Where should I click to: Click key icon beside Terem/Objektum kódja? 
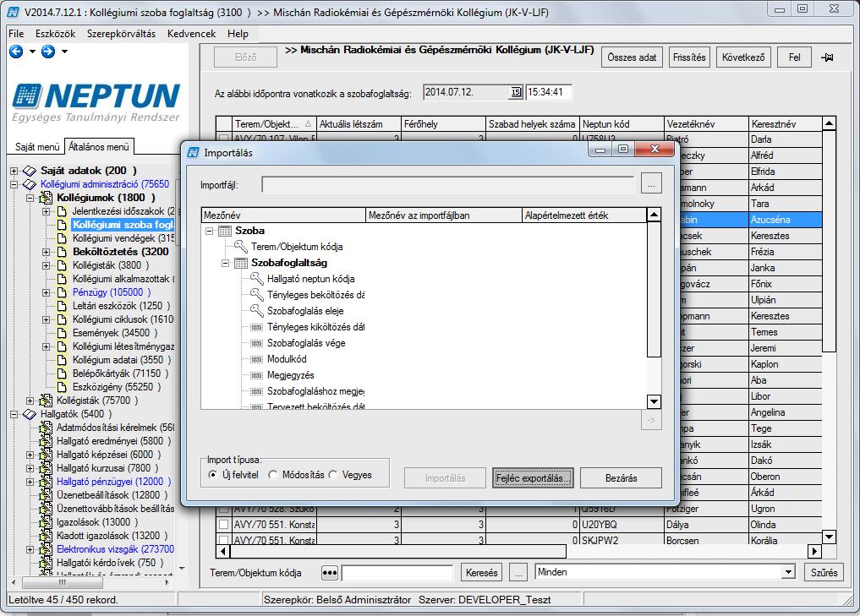pyautogui.click(x=241, y=247)
